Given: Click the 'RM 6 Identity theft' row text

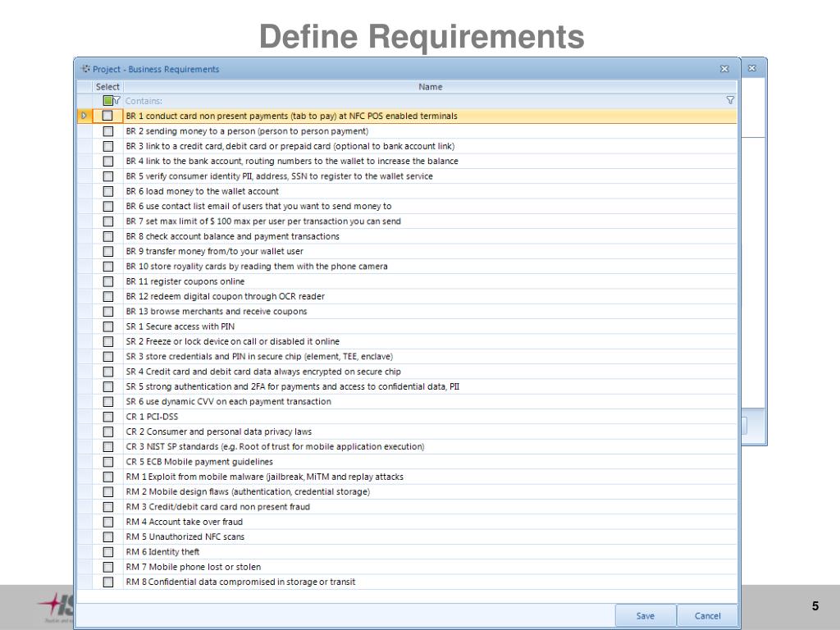Looking at the screenshot, I should [x=162, y=552].
